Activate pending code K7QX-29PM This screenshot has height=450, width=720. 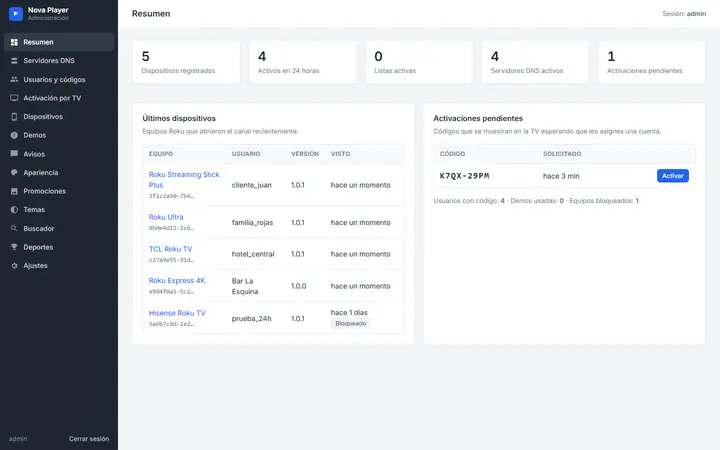pos(673,176)
